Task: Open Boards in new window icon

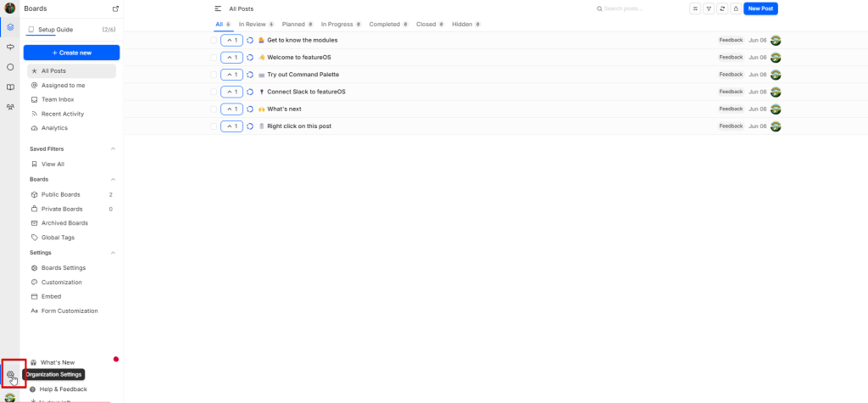Action: click(x=115, y=8)
